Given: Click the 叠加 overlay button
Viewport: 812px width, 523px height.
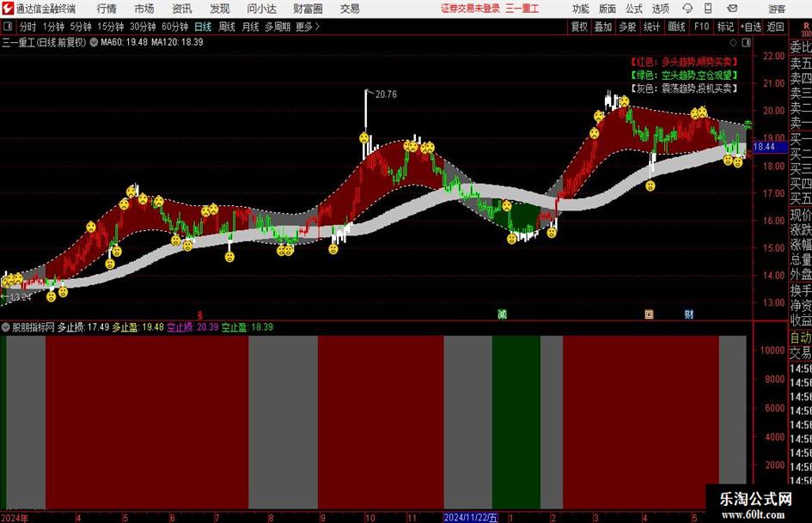Looking at the screenshot, I should [x=603, y=27].
